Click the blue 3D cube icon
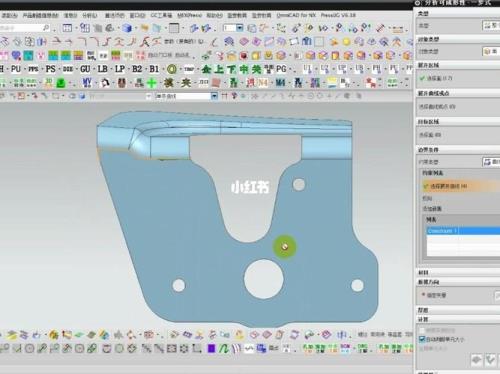The height and width of the screenshot is (374, 500). click(127, 28)
